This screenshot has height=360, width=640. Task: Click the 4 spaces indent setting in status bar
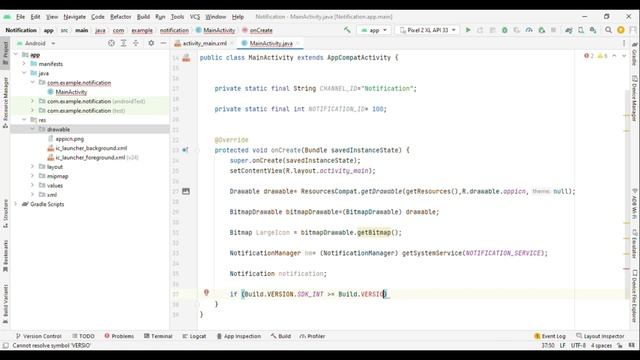coord(601,345)
